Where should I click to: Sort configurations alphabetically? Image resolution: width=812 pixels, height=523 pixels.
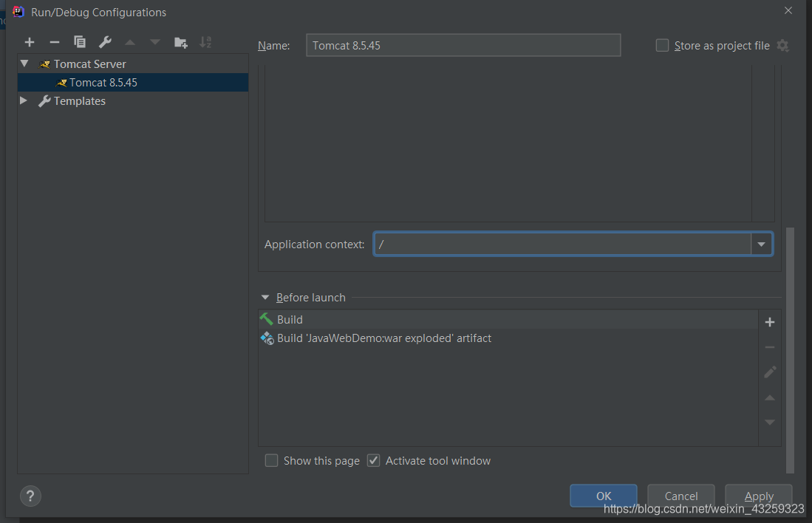click(205, 42)
